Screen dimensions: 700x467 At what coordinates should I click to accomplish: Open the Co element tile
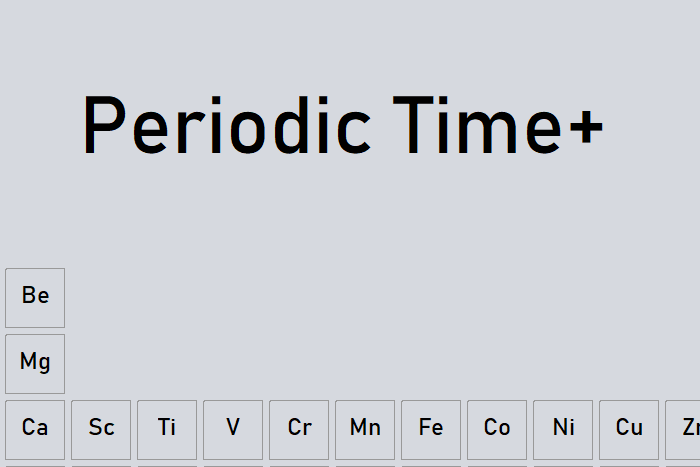(x=497, y=429)
